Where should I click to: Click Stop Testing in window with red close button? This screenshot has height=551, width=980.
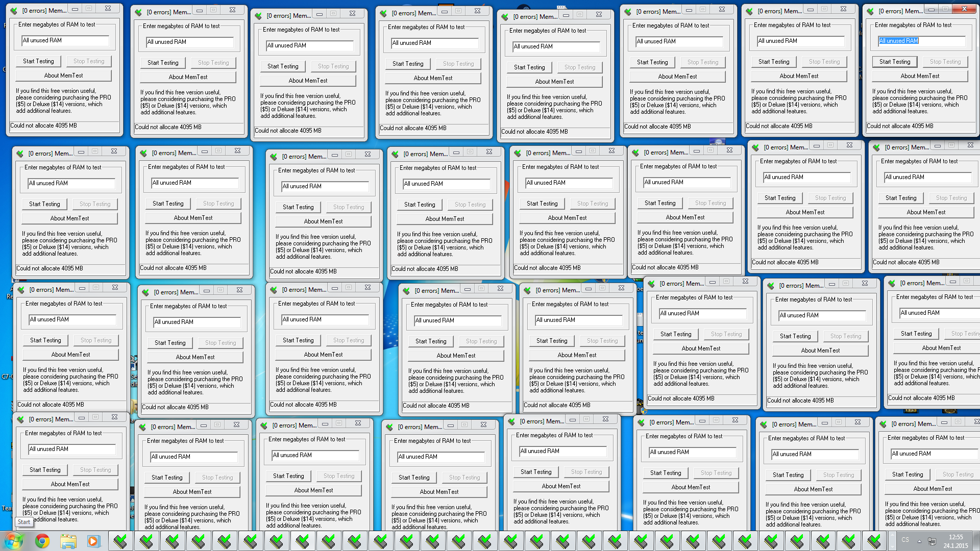(945, 62)
